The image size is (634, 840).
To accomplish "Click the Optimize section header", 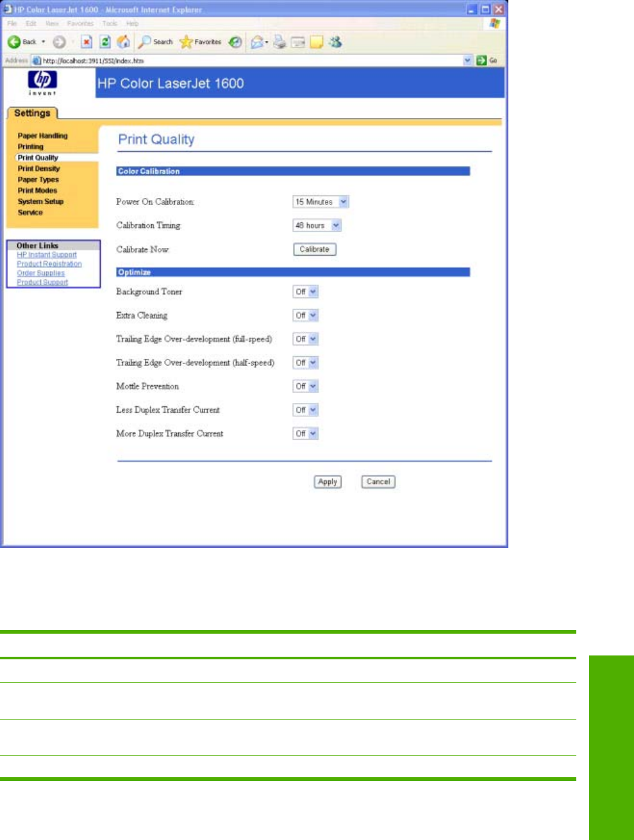I will tap(293, 272).
